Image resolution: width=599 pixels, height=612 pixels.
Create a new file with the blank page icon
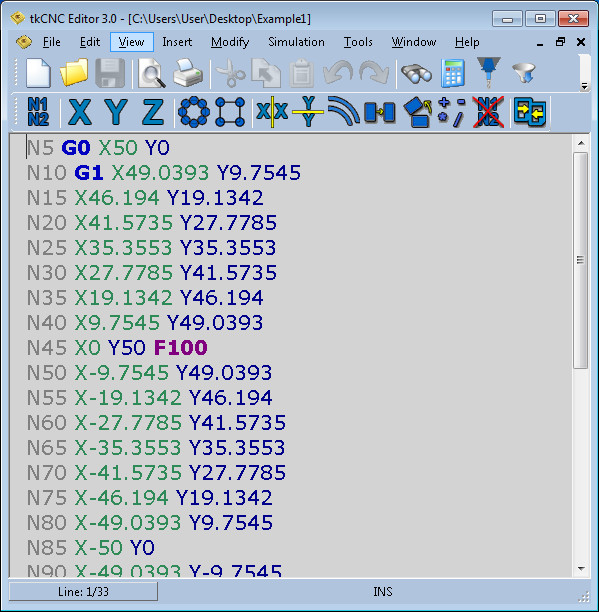click(38, 73)
